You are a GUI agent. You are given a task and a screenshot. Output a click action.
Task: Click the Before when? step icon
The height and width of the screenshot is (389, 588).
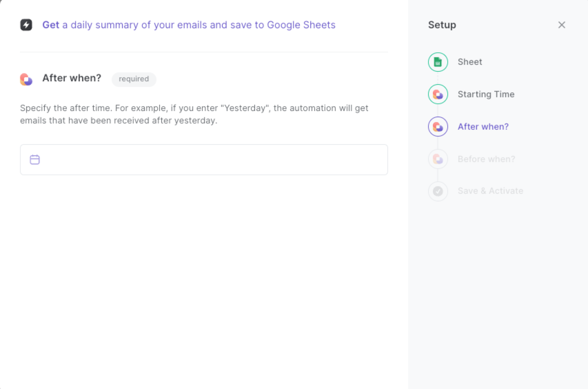click(438, 159)
